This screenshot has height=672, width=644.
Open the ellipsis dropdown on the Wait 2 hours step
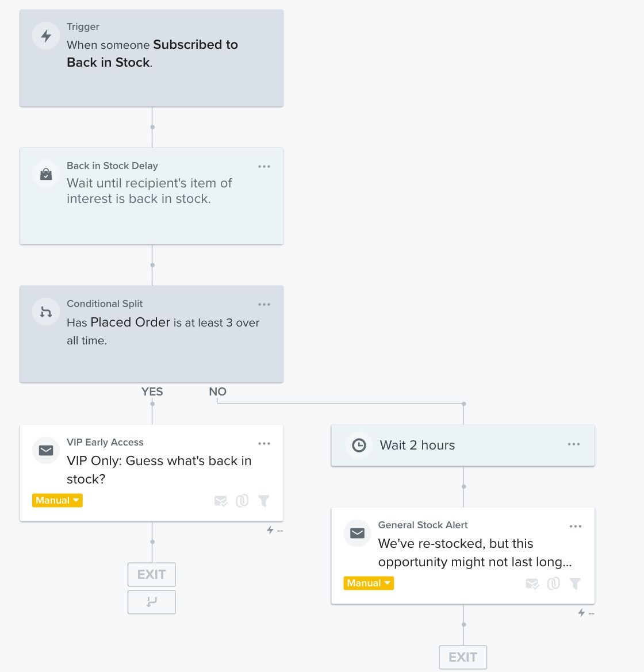pyautogui.click(x=573, y=444)
